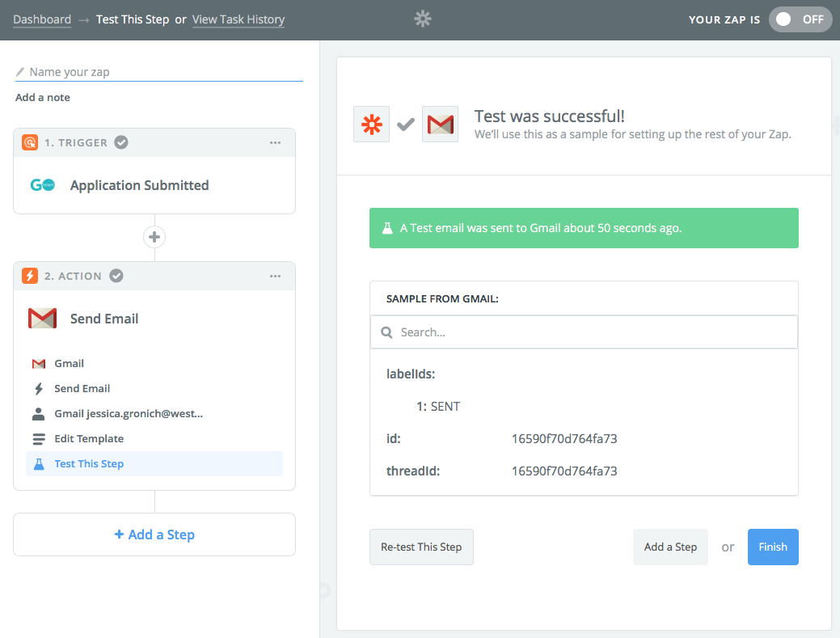
Task: Click the Gmail envelope icon in test header
Action: tap(440, 125)
